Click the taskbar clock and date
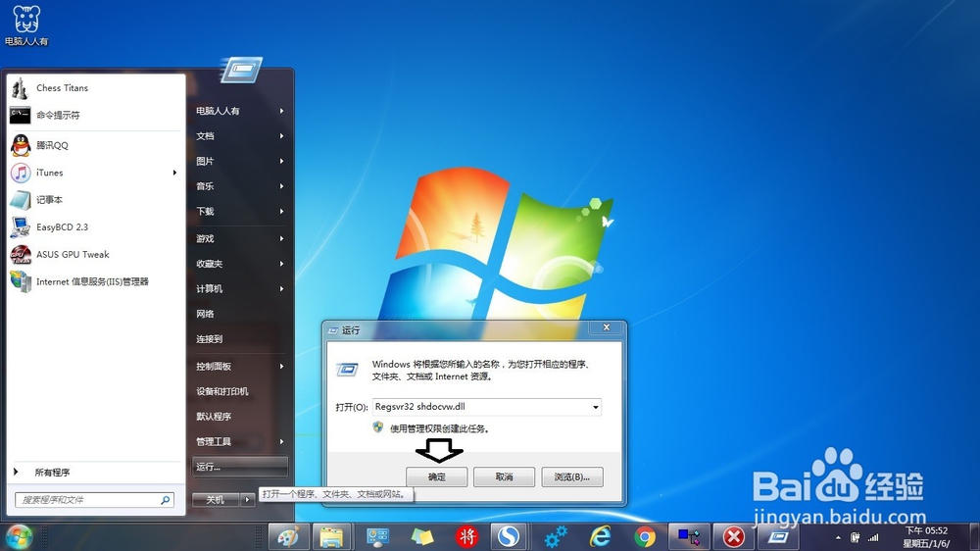 [926, 537]
